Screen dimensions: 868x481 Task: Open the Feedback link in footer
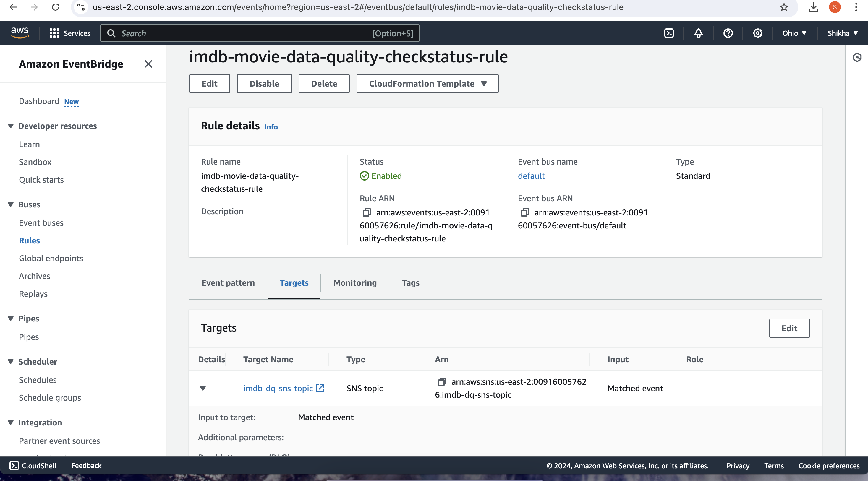tap(86, 466)
